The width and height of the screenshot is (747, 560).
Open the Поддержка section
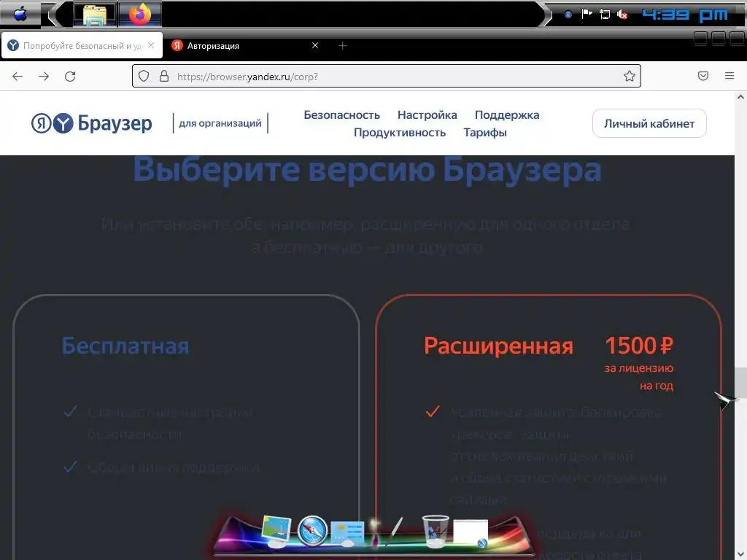(x=507, y=114)
